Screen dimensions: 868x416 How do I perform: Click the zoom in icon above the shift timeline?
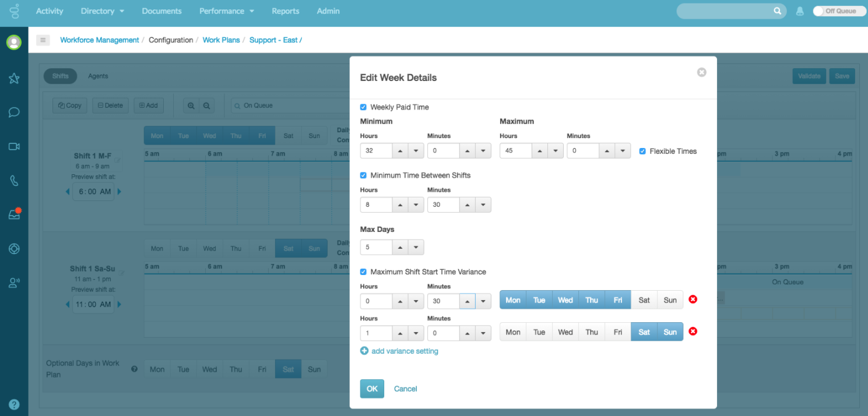pos(191,105)
